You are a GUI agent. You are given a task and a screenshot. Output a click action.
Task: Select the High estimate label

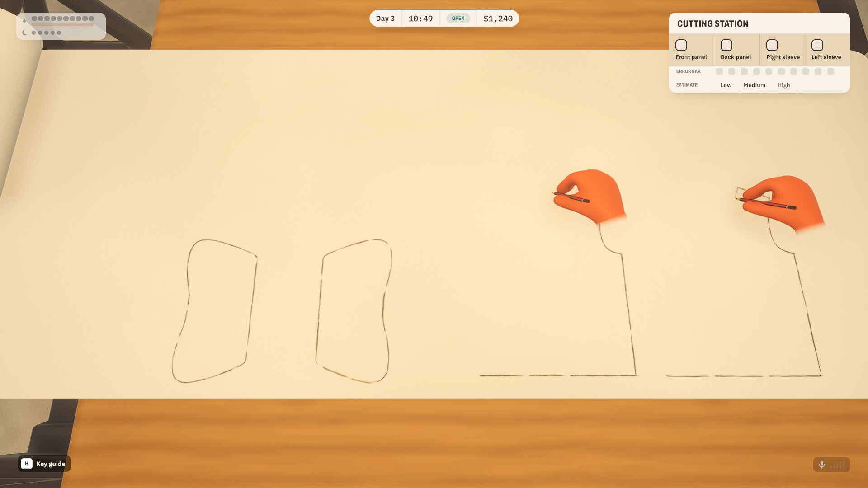[x=783, y=85]
